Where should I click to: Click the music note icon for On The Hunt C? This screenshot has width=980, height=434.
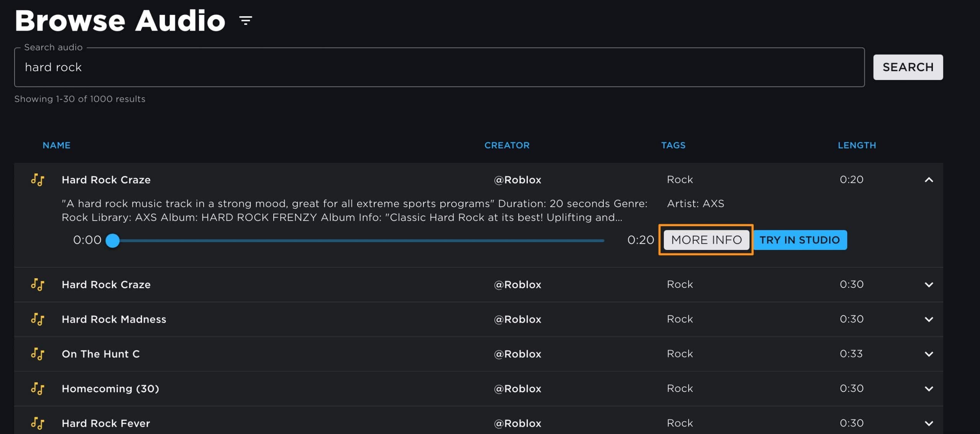(x=38, y=354)
